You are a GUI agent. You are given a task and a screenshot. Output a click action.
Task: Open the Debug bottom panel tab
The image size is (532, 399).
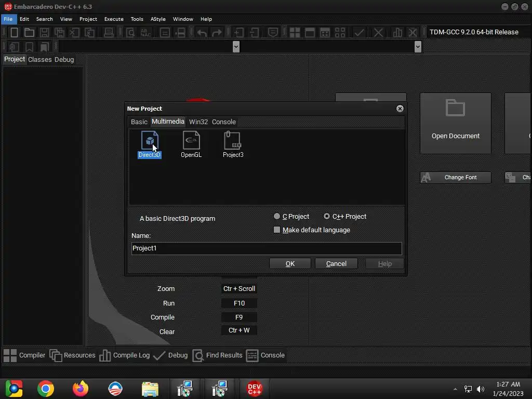170,355
